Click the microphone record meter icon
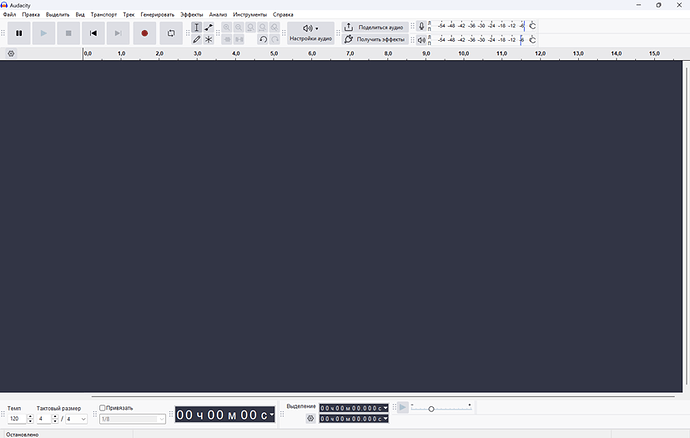This screenshot has height=438, width=690. tap(421, 26)
